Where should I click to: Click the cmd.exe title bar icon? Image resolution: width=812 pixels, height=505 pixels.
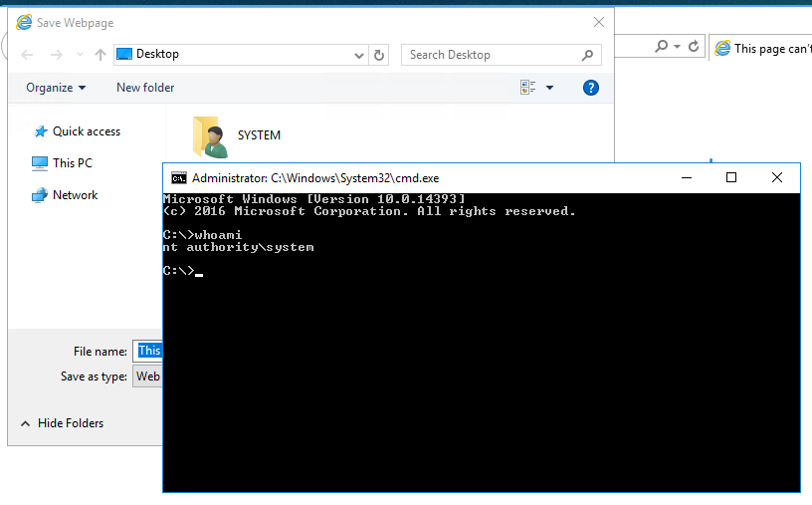click(x=179, y=178)
